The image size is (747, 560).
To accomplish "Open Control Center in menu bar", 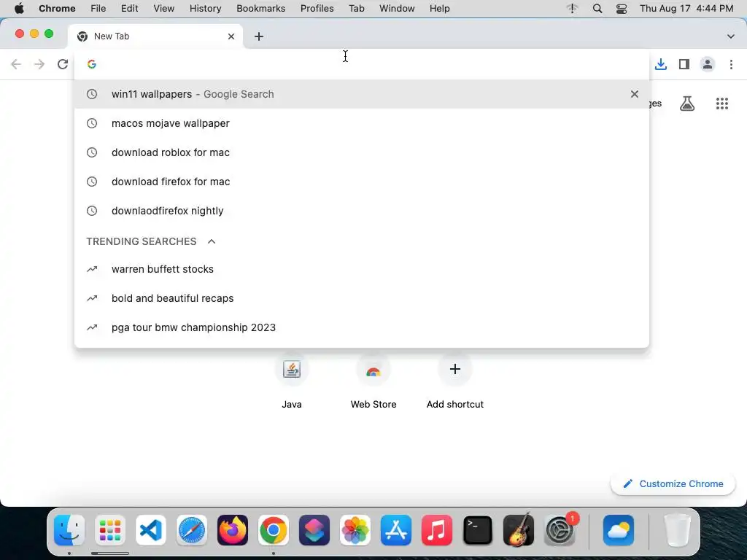I will [622, 8].
